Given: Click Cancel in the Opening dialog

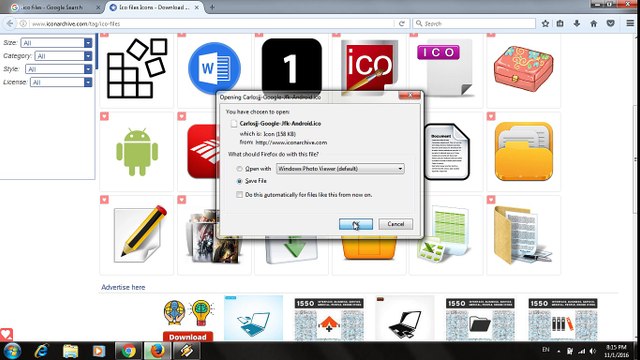Looking at the screenshot, I should pos(396,224).
